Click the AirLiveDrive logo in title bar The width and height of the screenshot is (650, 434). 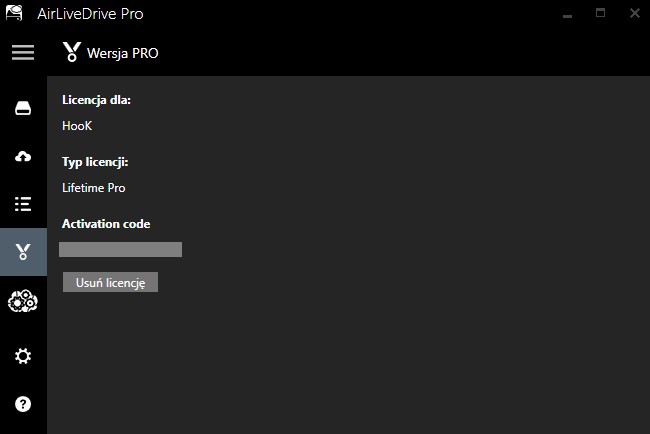tap(14, 13)
